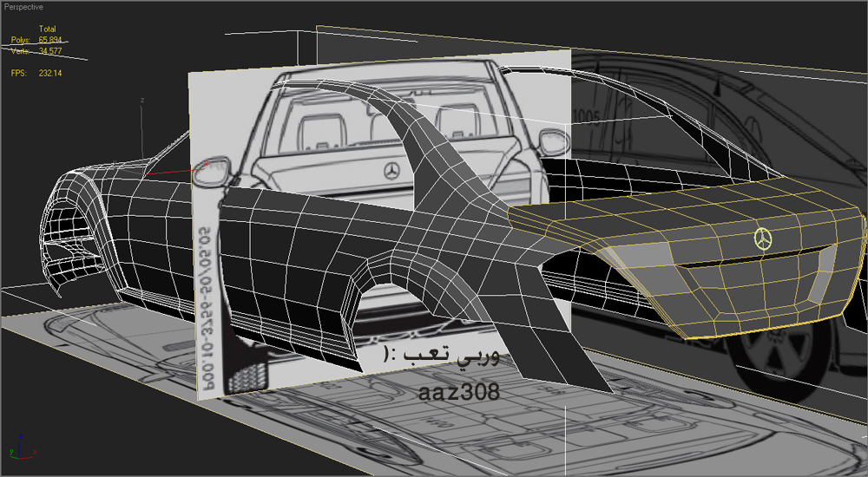Image resolution: width=868 pixels, height=477 pixels.
Task: Click the left side mirror on the rear blueprint
Action: (212, 171)
